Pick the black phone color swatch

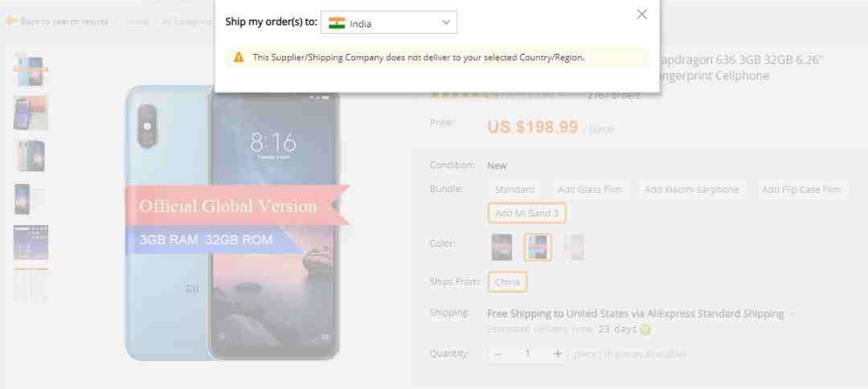point(502,247)
